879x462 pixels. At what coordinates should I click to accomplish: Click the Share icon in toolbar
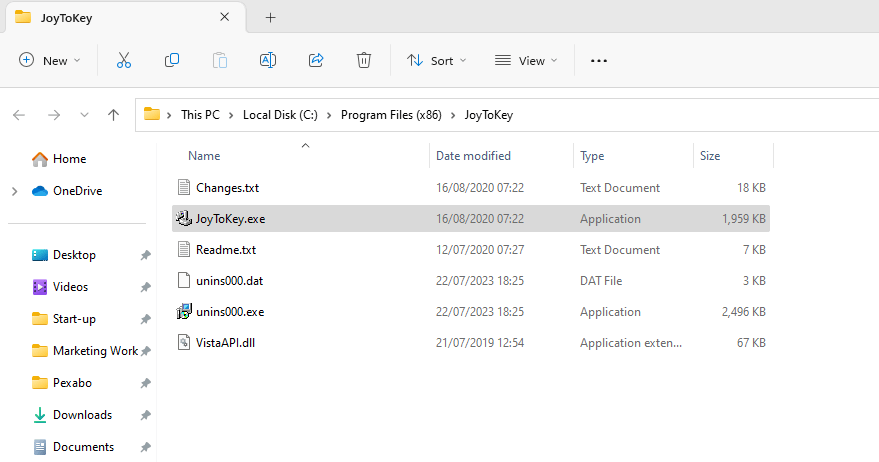(316, 60)
